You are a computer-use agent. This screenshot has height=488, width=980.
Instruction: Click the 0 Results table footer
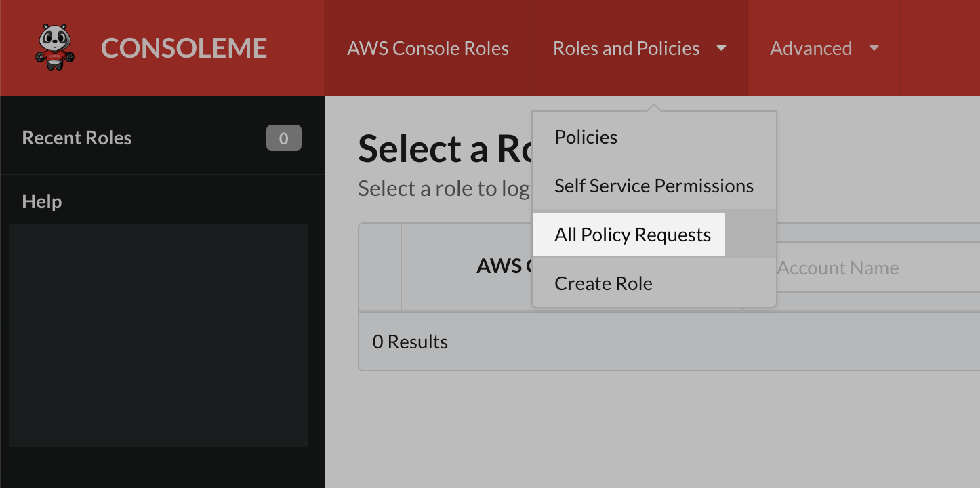click(410, 342)
